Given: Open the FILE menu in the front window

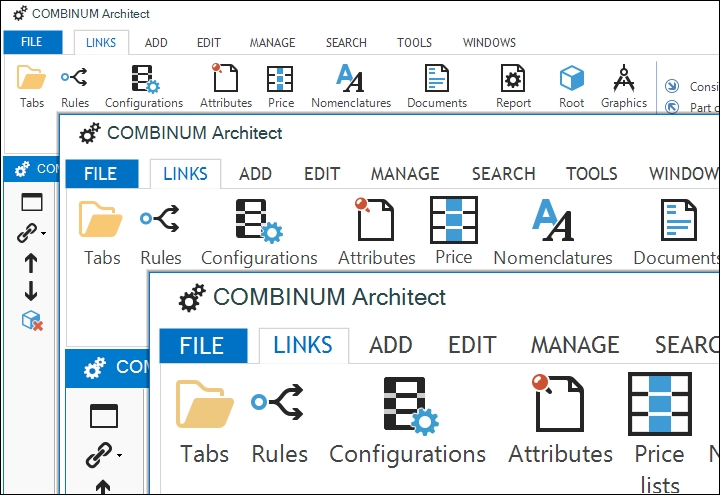Looking at the screenshot, I should (x=203, y=345).
